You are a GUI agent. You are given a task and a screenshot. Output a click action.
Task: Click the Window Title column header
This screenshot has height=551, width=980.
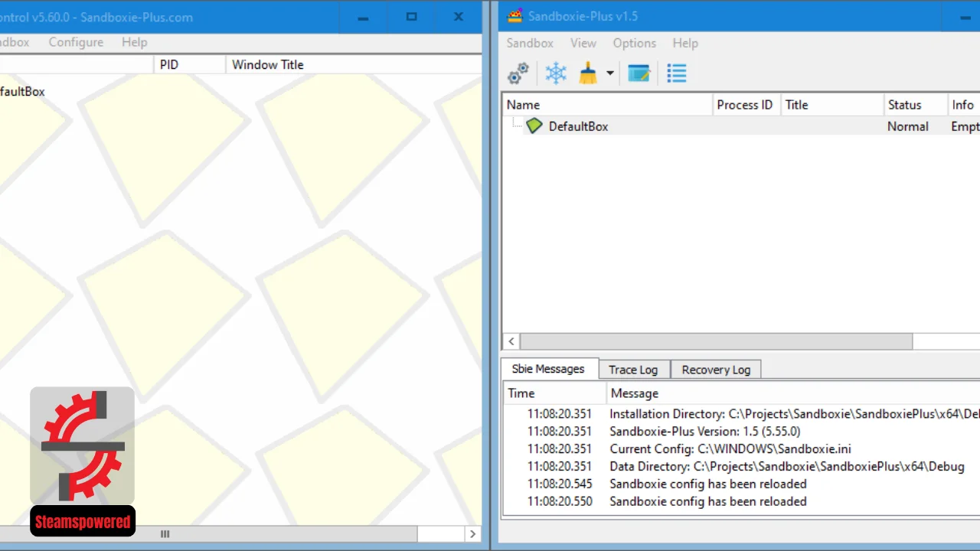(x=354, y=64)
